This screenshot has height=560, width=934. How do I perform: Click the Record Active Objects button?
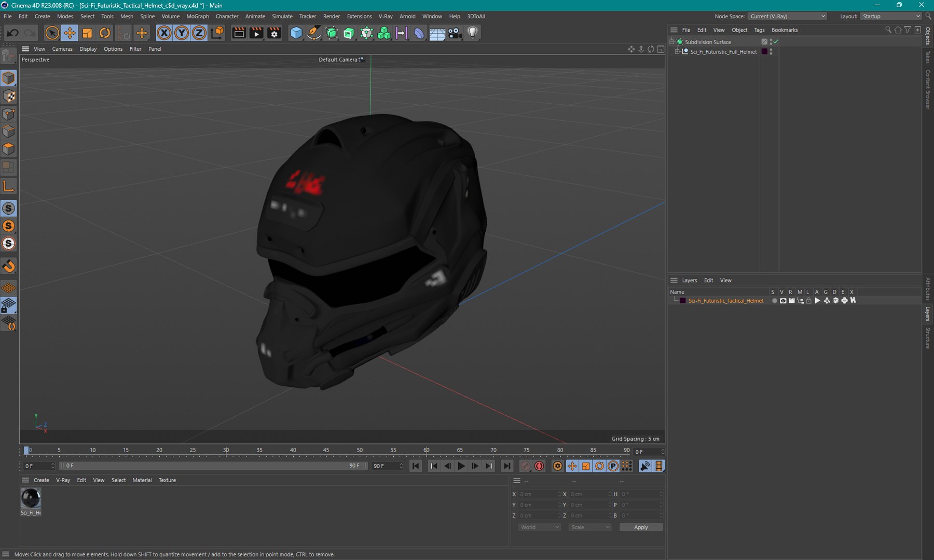tap(525, 466)
